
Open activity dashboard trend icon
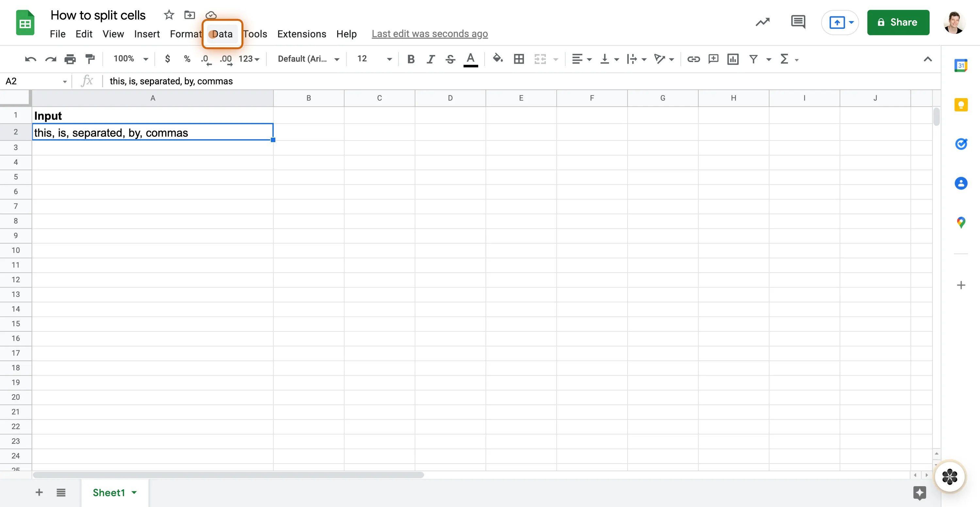pyautogui.click(x=762, y=22)
